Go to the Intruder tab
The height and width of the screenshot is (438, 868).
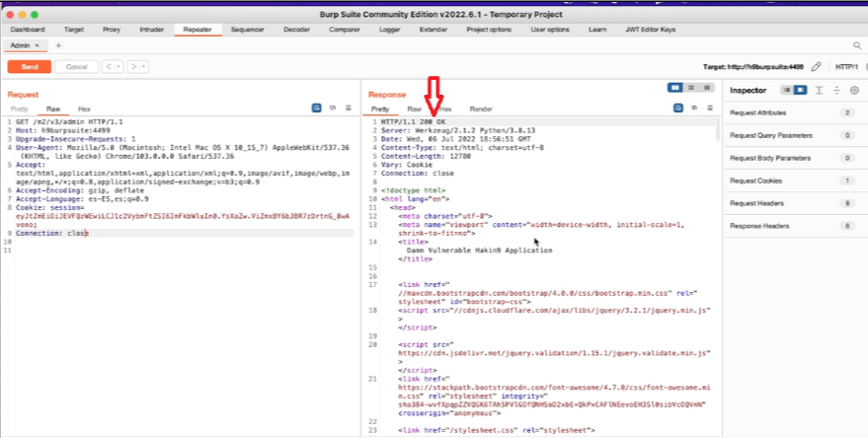point(152,30)
